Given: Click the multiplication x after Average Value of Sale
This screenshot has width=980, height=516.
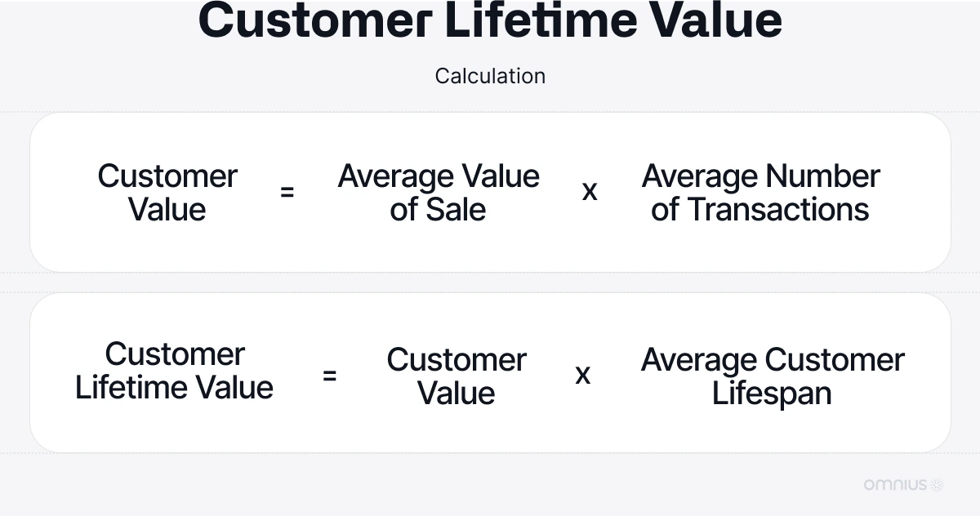Looking at the screenshot, I should (x=589, y=192).
